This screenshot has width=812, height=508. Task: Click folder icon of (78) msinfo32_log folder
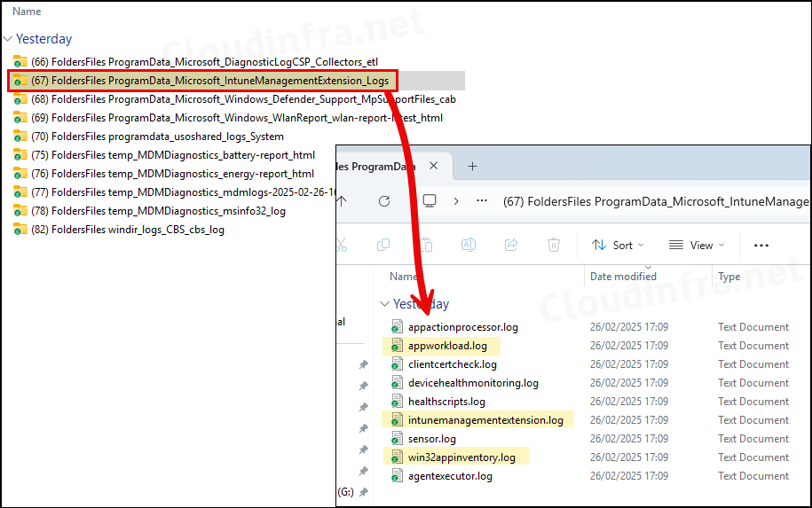(20, 210)
